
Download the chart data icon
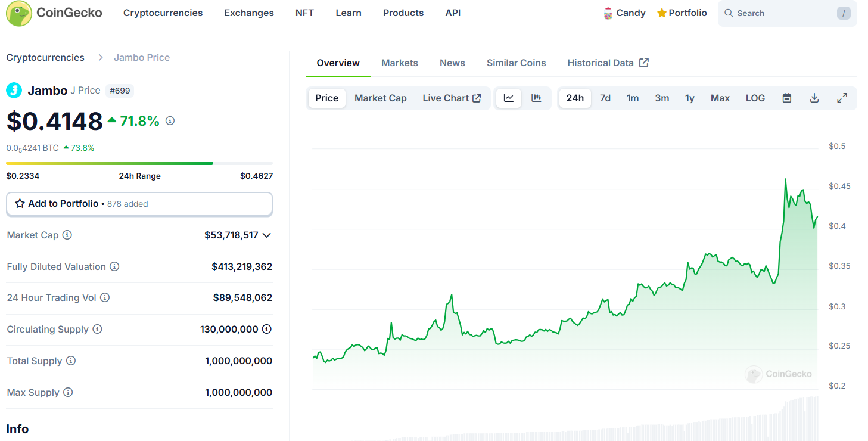(x=814, y=98)
